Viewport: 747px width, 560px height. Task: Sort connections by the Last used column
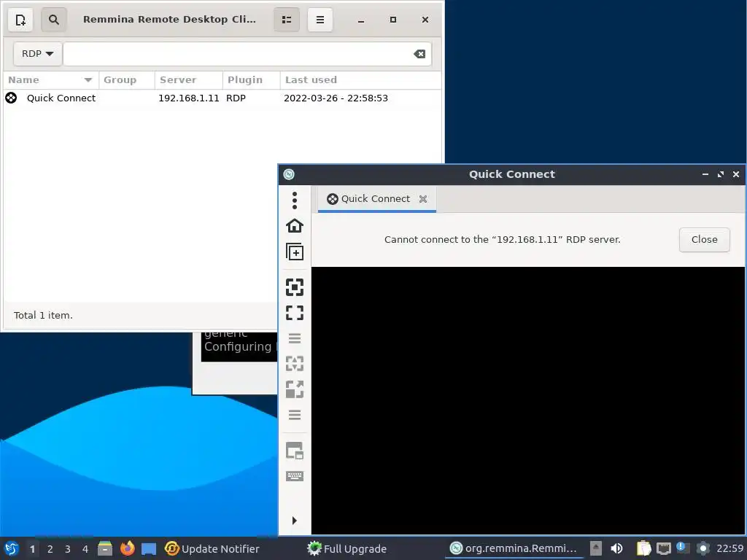coord(360,80)
